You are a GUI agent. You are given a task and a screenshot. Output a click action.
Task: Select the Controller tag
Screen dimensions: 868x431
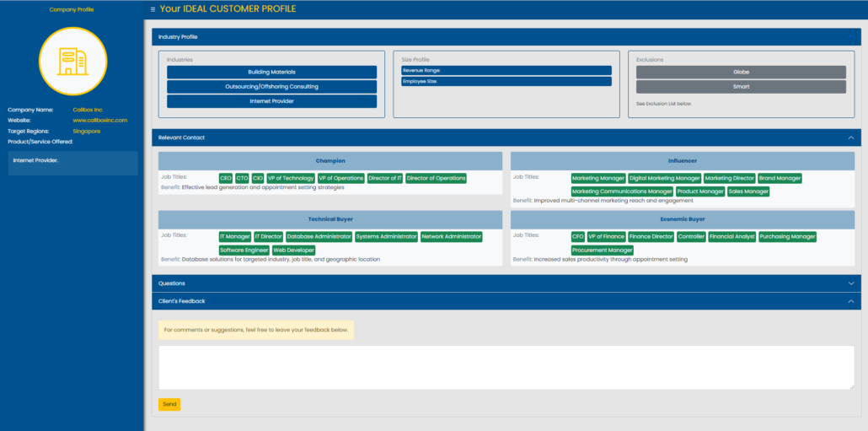click(x=691, y=236)
